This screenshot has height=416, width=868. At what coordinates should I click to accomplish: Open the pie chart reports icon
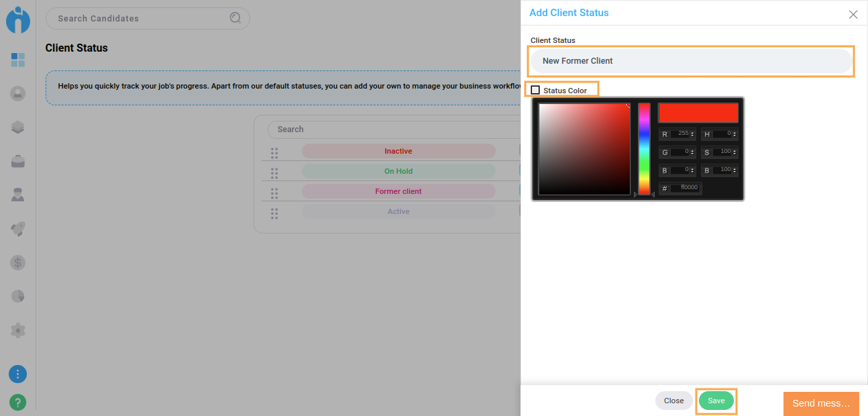18,296
